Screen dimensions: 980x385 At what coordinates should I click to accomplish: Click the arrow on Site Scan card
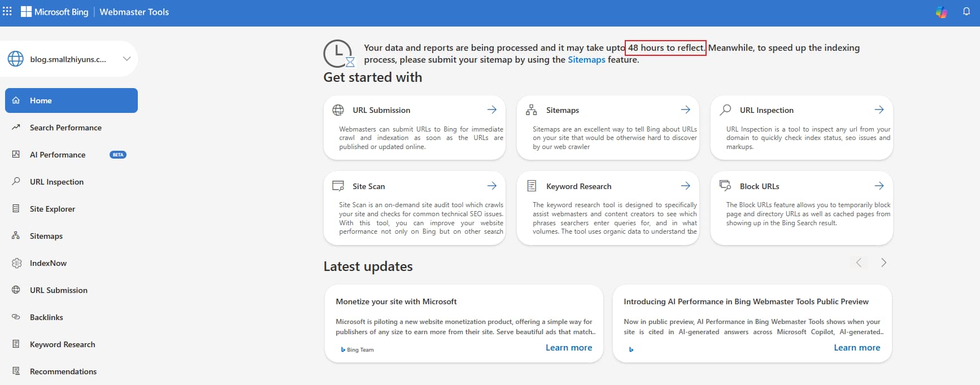click(492, 186)
